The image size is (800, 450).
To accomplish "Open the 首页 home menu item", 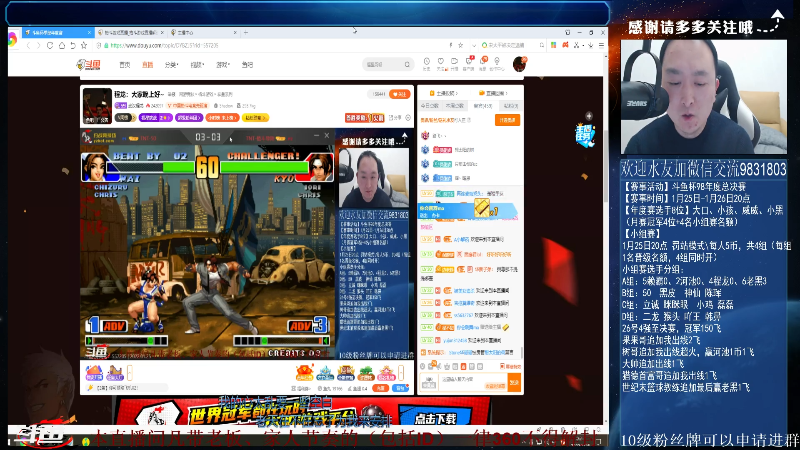I will (x=124, y=65).
